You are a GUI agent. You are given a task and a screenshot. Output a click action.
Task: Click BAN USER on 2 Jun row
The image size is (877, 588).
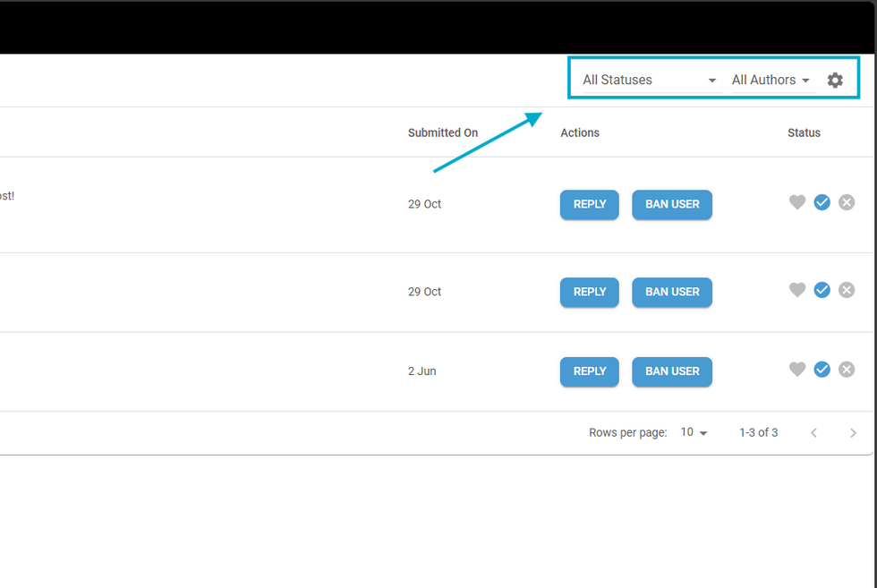(672, 371)
